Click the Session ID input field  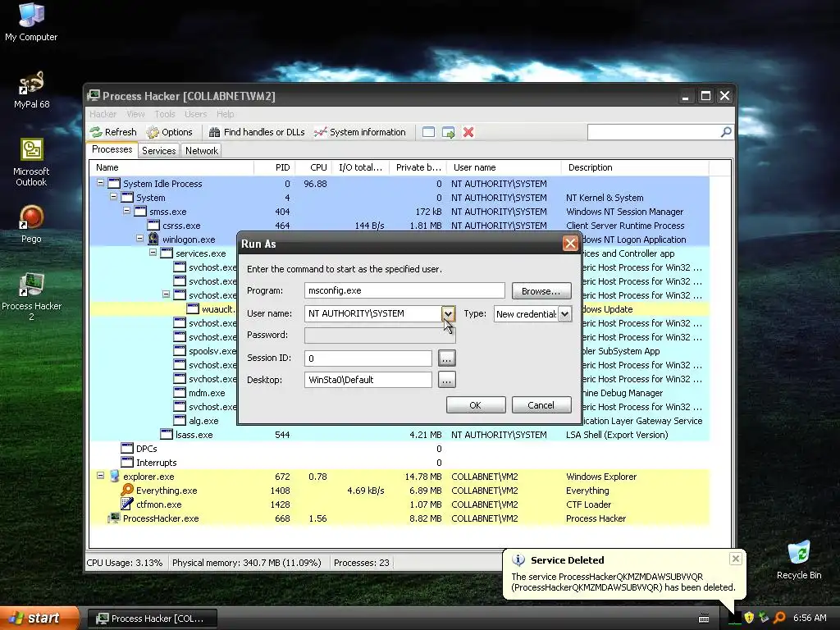pyautogui.click(x=368, y=358)
